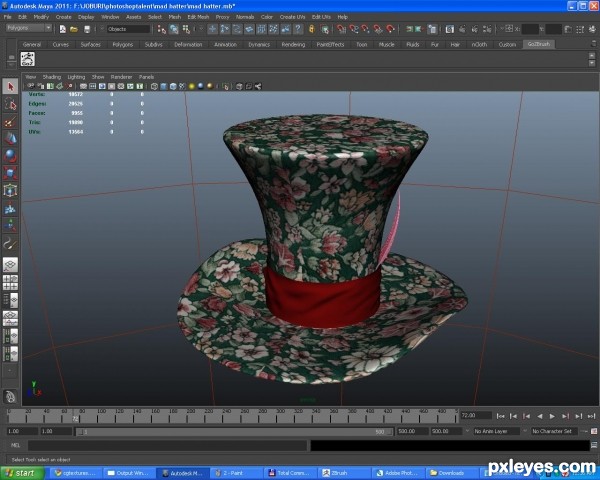Open the shelf options menu at left
The image size is (600, 480).
coord(11,65)
